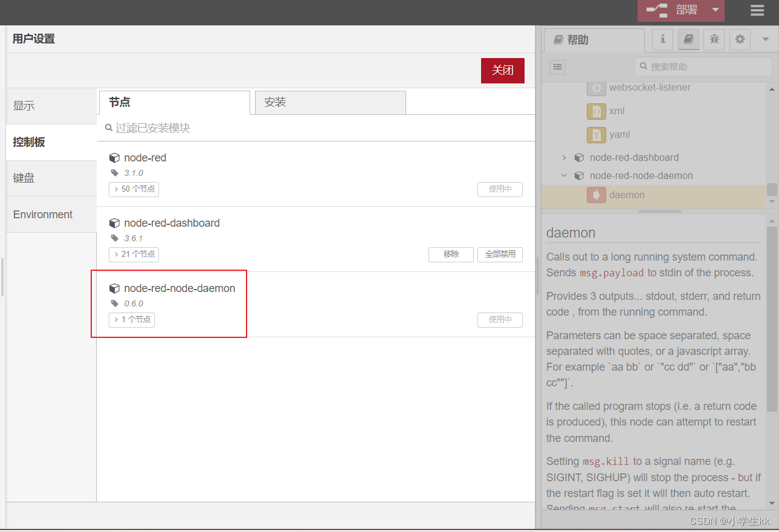
Task: Click msg.kill code text in help
Action: 606,462
